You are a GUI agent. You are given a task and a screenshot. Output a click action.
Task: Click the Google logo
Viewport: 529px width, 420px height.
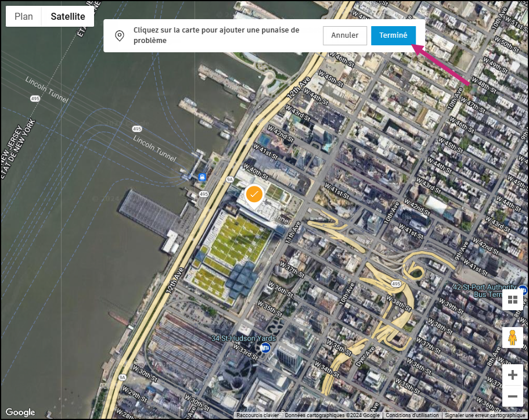point(20,412)
